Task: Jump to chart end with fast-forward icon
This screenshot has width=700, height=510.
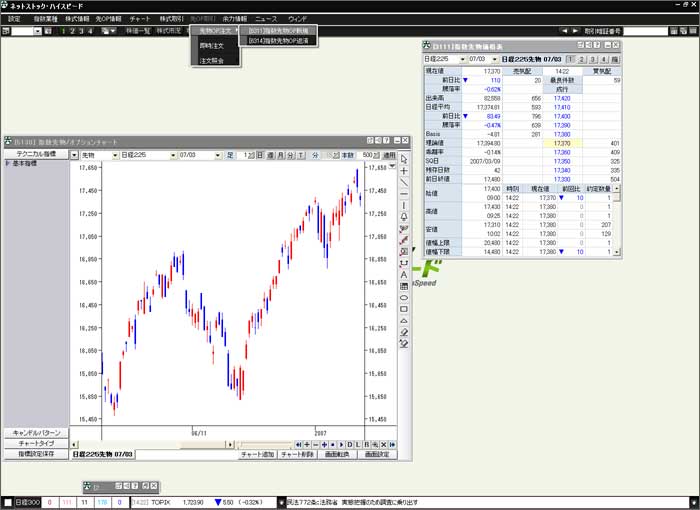Action: pos(392,445)
